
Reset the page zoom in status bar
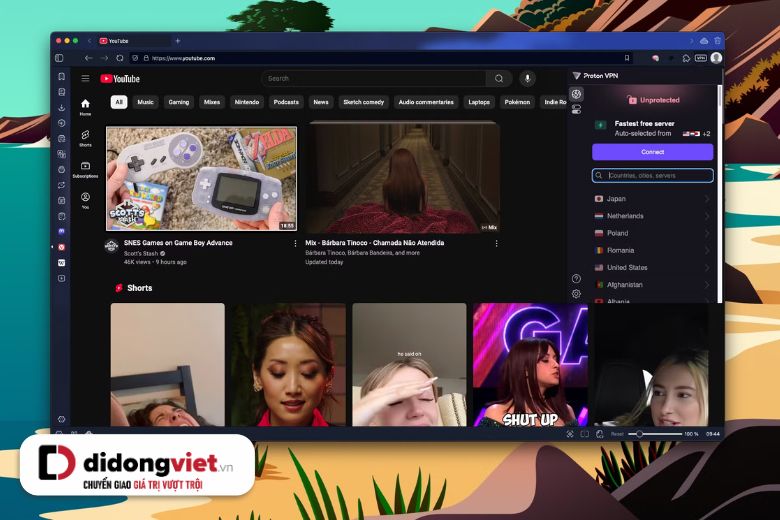click(x=617, y=434)
